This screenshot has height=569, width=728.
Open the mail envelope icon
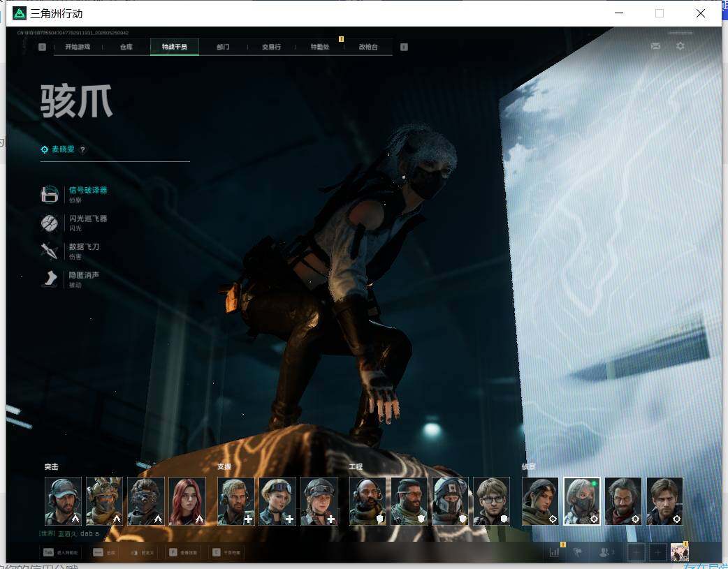(x=655, y=46)
